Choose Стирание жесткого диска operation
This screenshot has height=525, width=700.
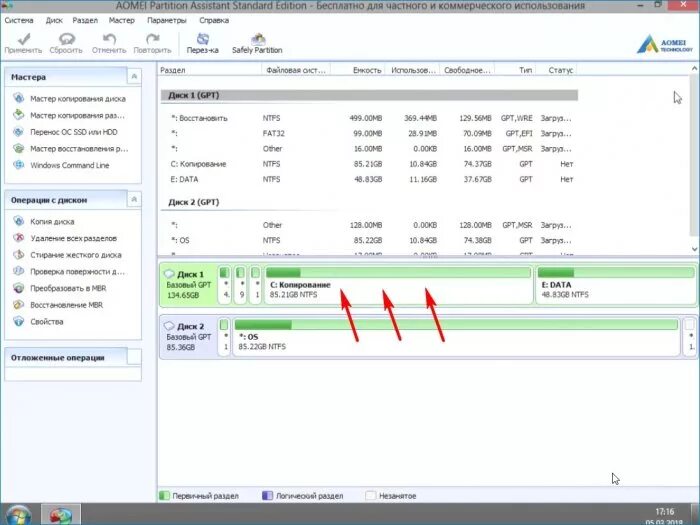[x=76, y=255]
